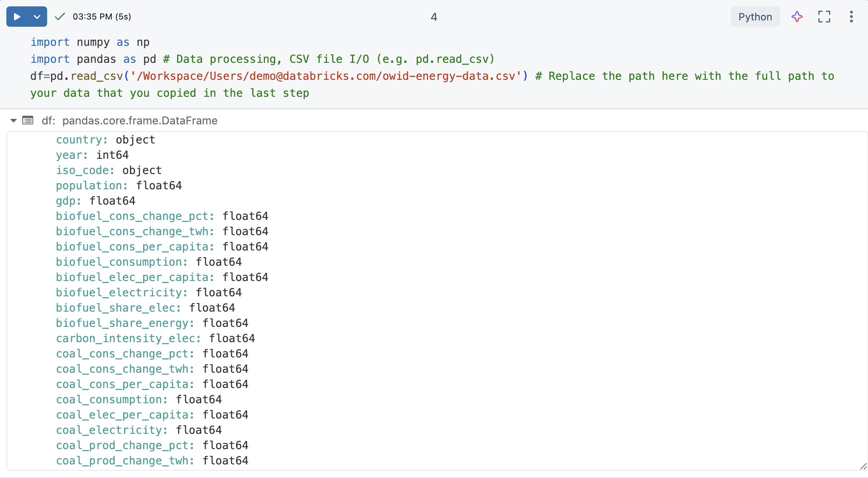Click the table icon beside the df output
This screenshot has height=478, width=868.
click(x=27, y=121)
